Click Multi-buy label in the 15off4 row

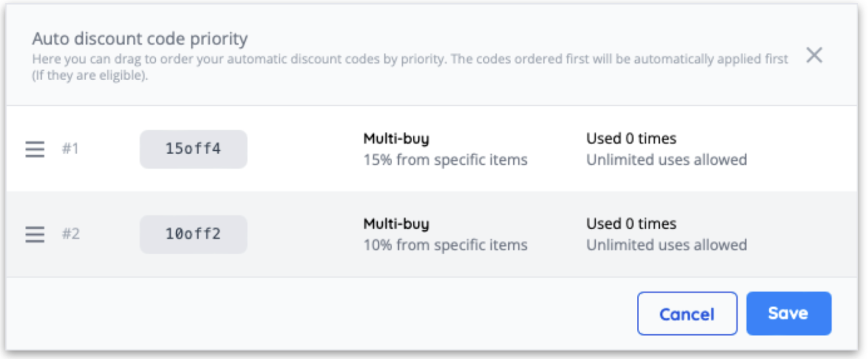click(x=396, y=139)
